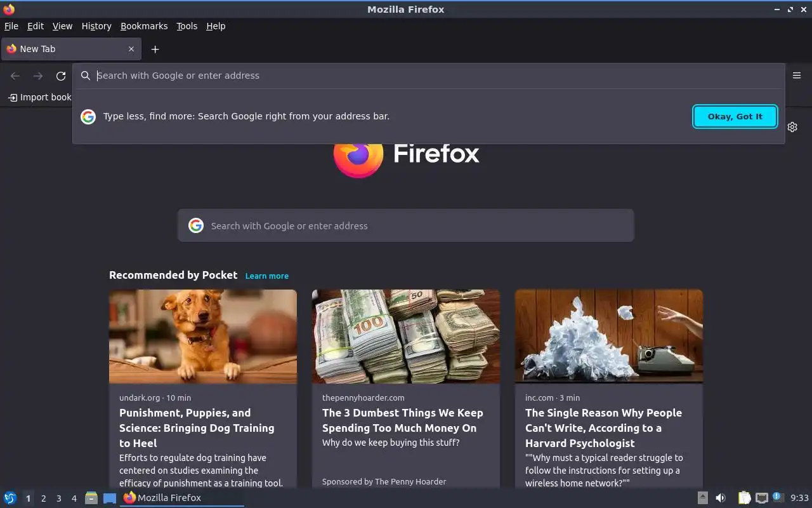812x508 pixels.
Task: Close the New Tab tab
Action: click(x=131, y=49)
